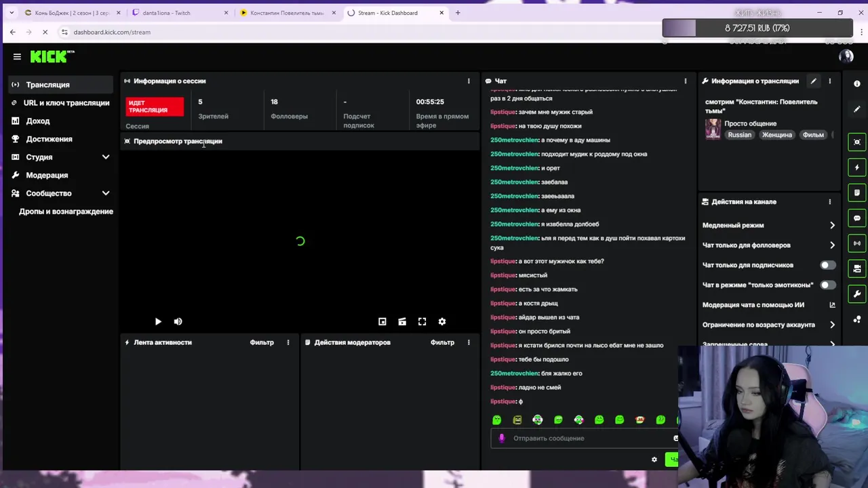Edit stream info with pencil icon in panel header
This screenshot has height=488, width=868.
813,81
